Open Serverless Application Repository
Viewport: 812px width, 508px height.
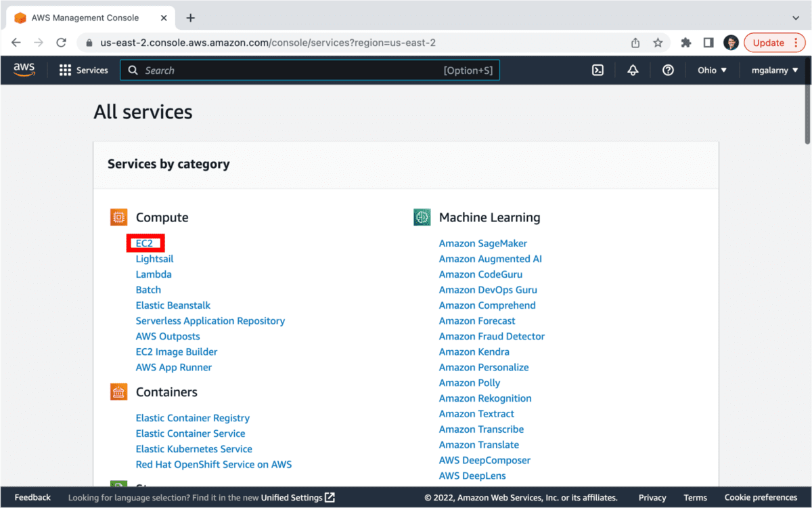[x=210, y=321]
